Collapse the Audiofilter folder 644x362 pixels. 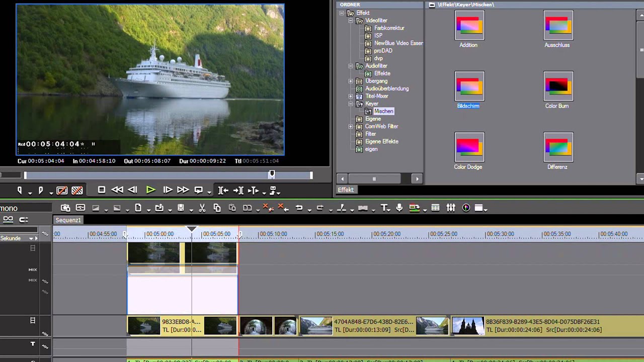click(x=351, y=66)
